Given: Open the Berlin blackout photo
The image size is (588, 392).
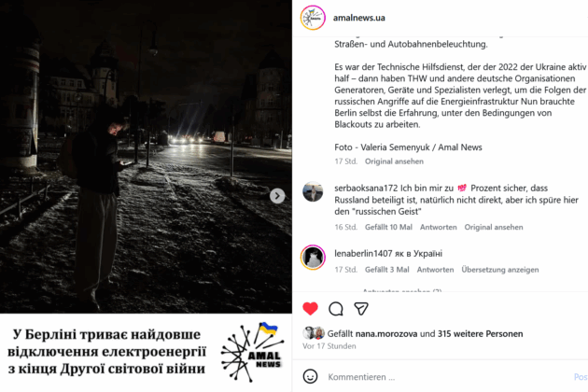Looking at the screenshot, I should coord(146,157).
